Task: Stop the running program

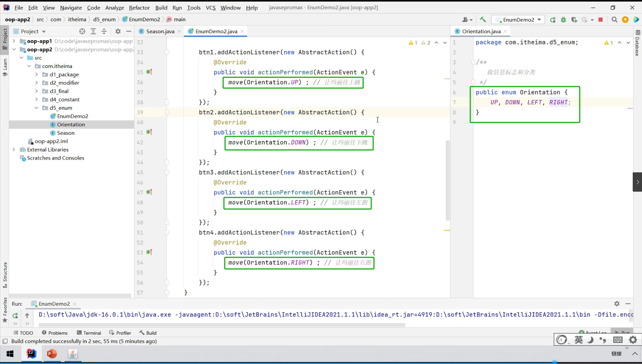Action: pyautogui.click(x=601, y=20)
